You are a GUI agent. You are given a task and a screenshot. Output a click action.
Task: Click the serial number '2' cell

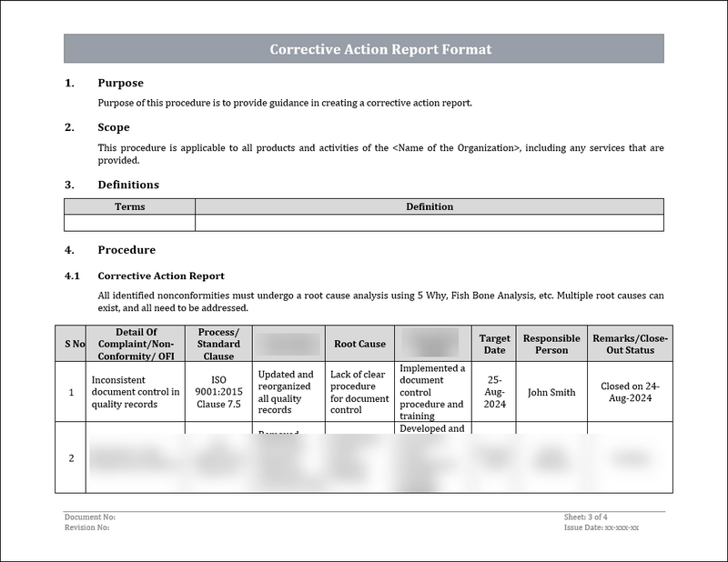tap(71, 458)
